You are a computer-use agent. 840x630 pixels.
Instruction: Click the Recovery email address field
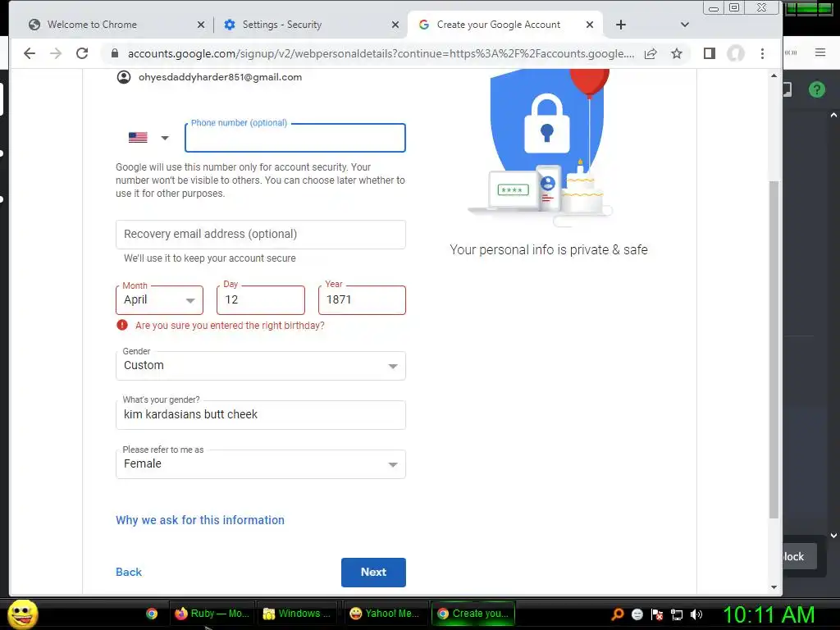coord(260,235)
